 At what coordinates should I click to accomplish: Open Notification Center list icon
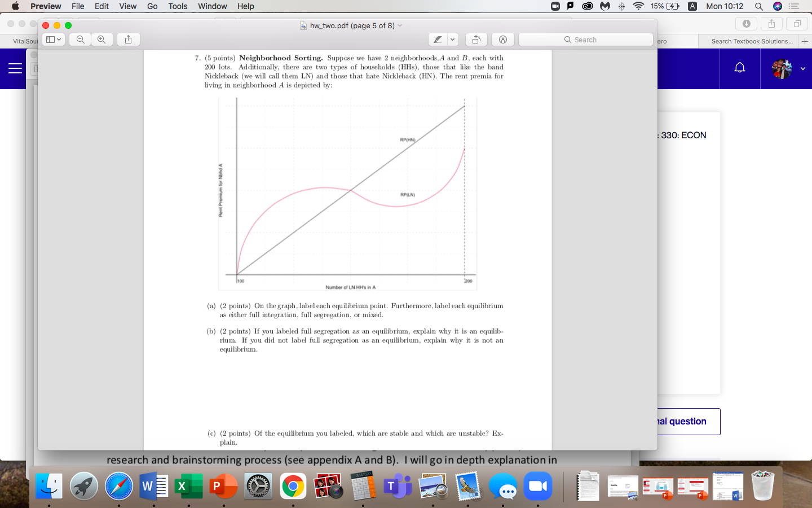click(x=795, y=6)
